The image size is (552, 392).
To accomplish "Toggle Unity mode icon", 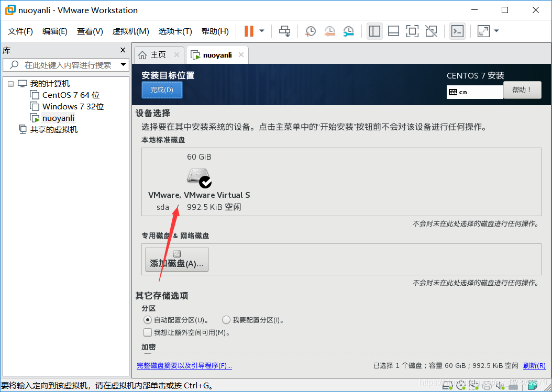I will pyautogui.click(x=431, y=31).
